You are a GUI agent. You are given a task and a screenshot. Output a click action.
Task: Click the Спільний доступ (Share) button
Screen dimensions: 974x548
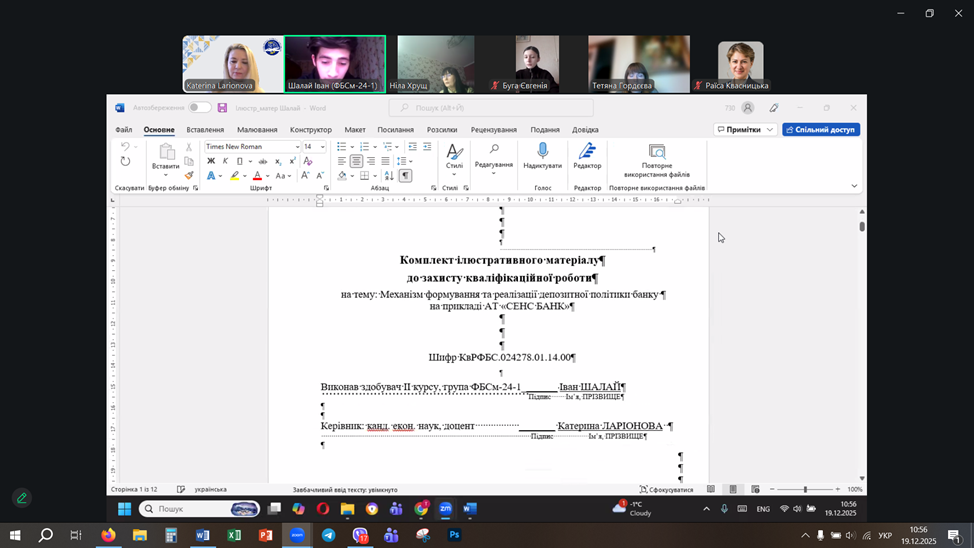(x=821, y=130)
